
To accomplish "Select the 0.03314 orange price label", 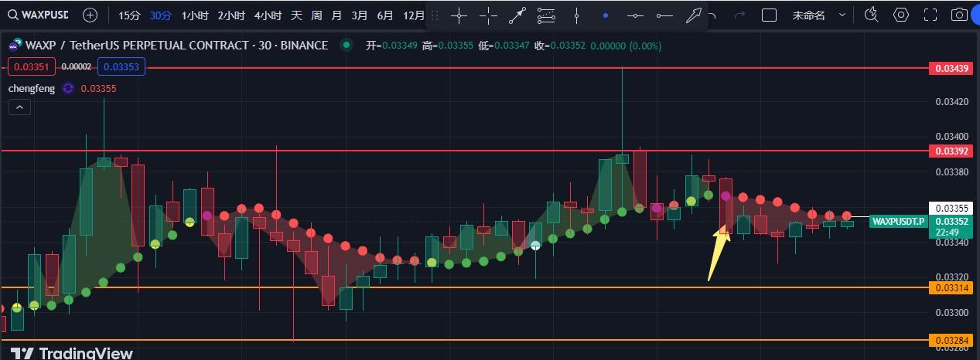I will (x=951, y=287).
